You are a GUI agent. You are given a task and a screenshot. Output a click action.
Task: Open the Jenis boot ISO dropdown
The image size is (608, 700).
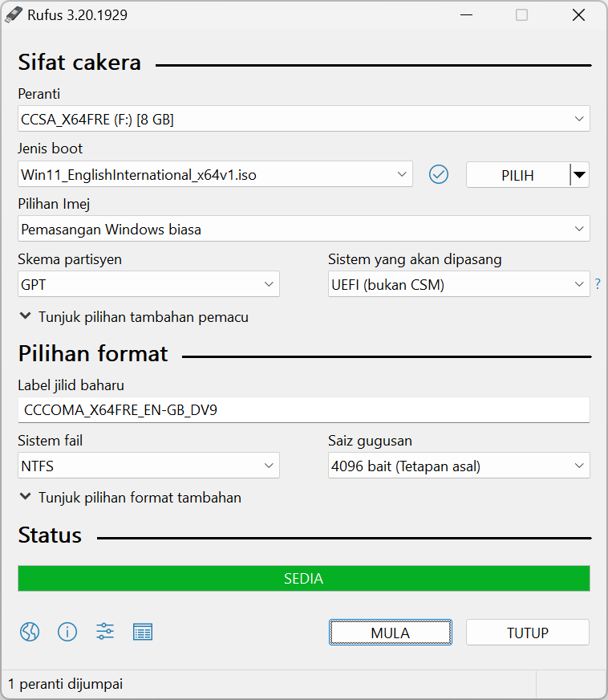(215, 174)
